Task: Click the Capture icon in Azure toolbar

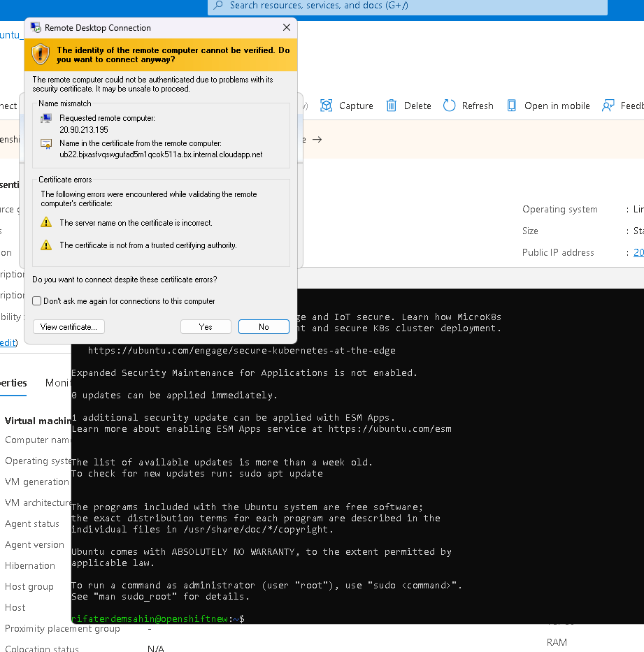Action: (x=326, y=106)
